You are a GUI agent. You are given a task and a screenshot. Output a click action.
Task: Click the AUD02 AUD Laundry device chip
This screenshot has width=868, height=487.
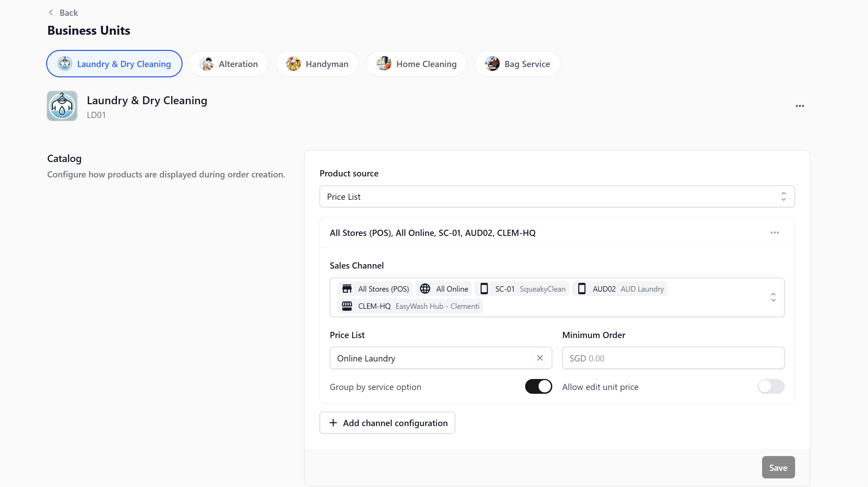(x=620, y=289)
